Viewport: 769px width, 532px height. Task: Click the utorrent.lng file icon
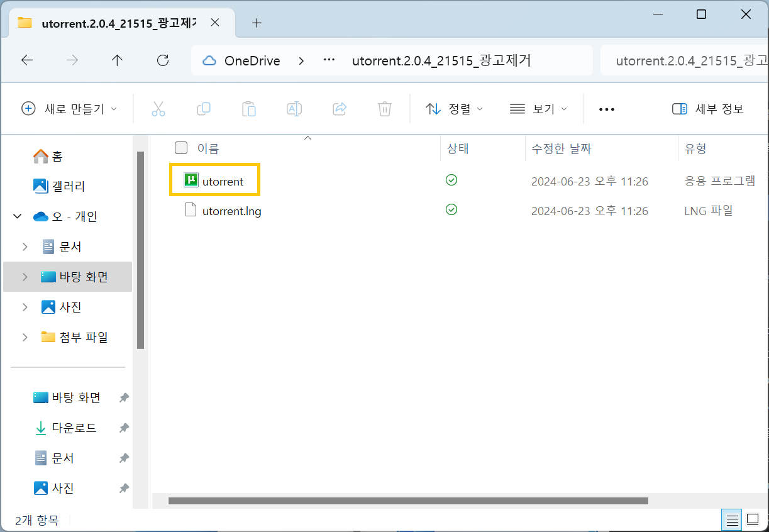pos(191,210)
